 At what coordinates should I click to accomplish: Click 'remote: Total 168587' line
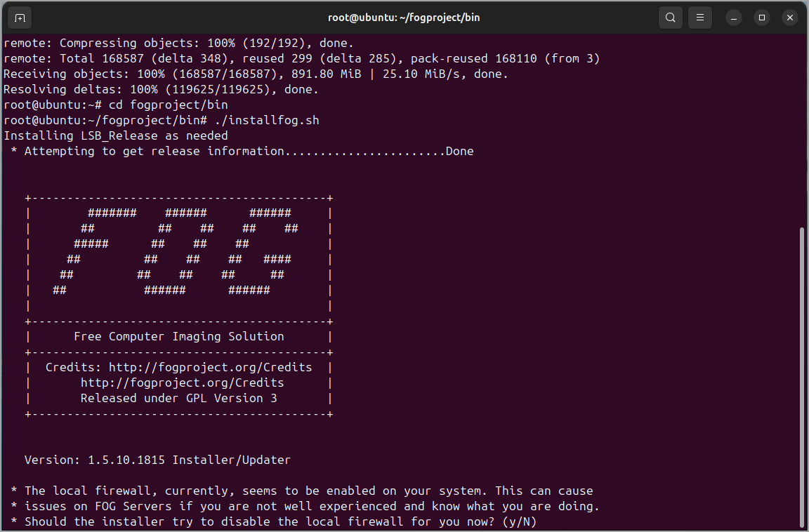pos(302,59)
